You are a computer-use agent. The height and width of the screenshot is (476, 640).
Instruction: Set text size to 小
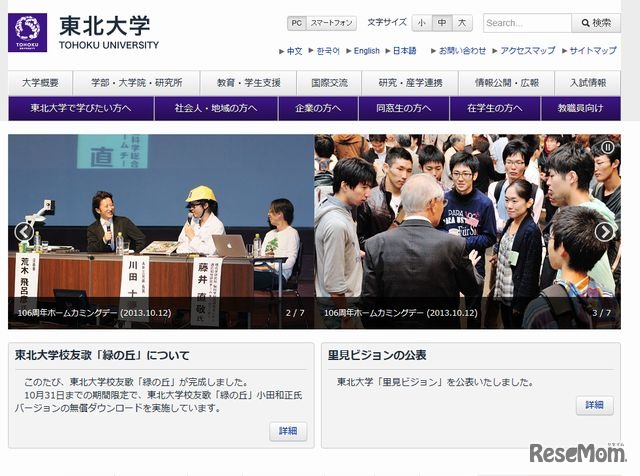point(422,23)
